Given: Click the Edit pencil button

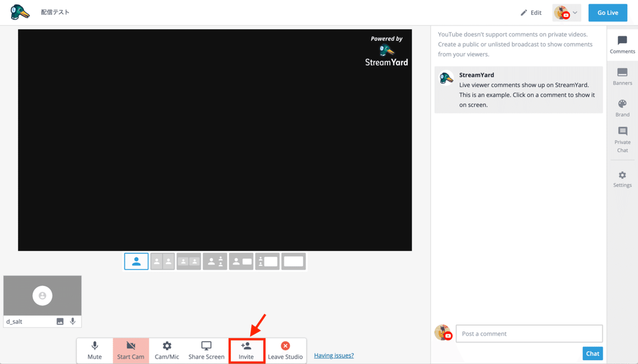Looking at the screenshot, I should click(x=531, y=13).
